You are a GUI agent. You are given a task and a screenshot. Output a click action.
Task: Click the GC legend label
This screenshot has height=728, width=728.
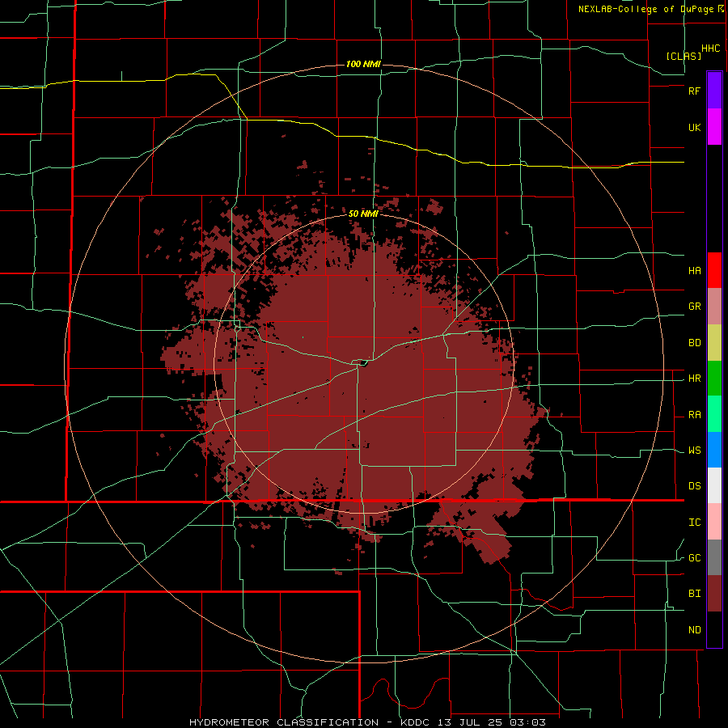click(x=694, y=558)
